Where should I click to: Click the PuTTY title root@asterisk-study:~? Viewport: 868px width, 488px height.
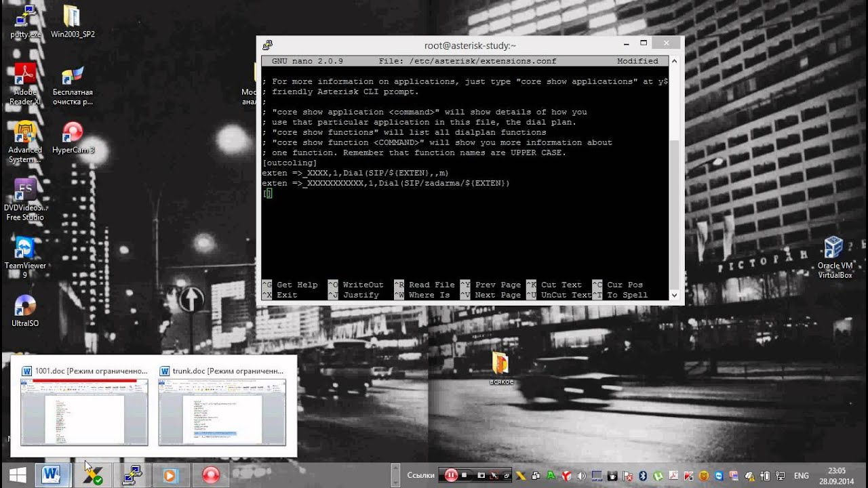click(470, 45)
